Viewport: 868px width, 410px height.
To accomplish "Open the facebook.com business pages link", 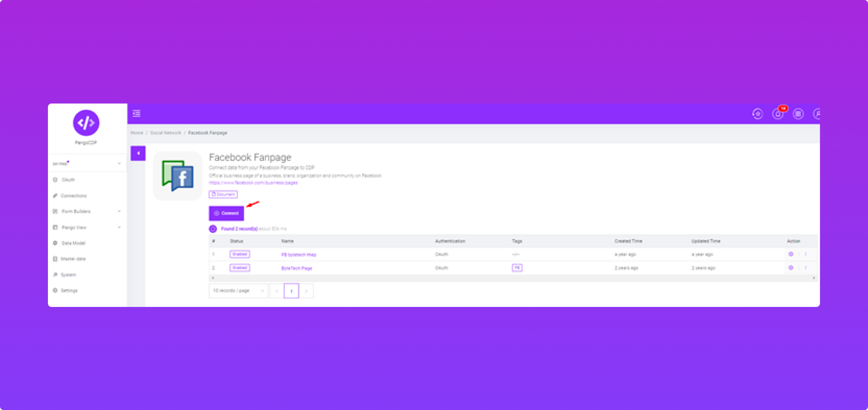I will (253, 183).
